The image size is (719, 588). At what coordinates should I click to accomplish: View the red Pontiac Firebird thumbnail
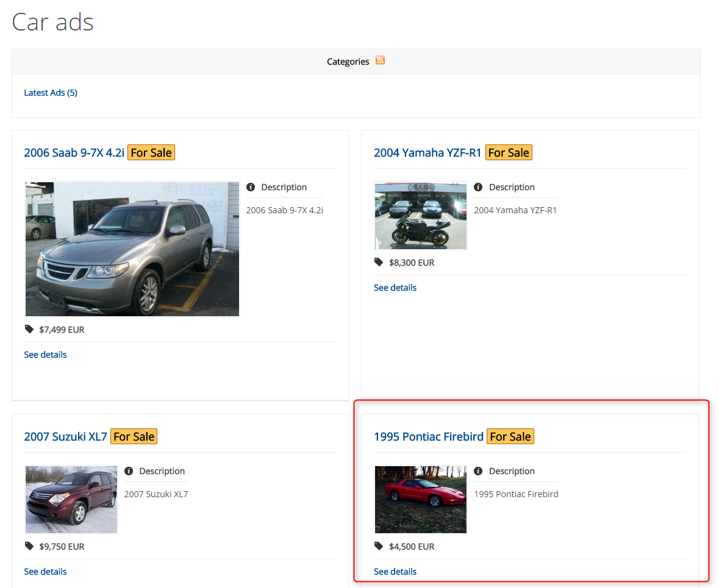421,500
